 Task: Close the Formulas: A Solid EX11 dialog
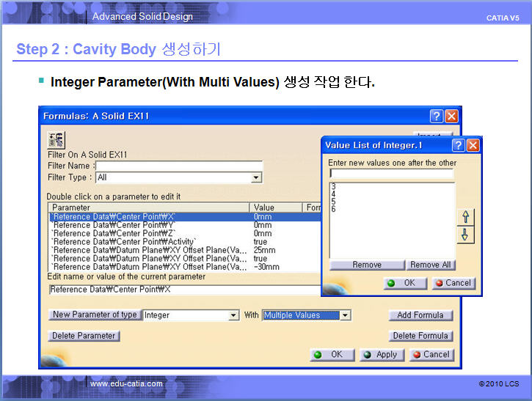coord(451,116)
